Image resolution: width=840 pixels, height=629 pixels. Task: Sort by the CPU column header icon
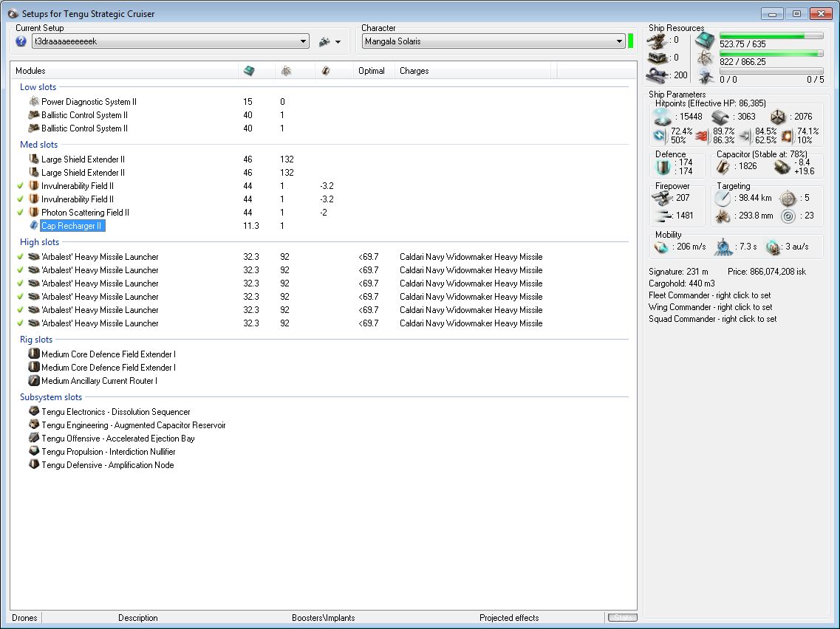(x=249, y=71)
